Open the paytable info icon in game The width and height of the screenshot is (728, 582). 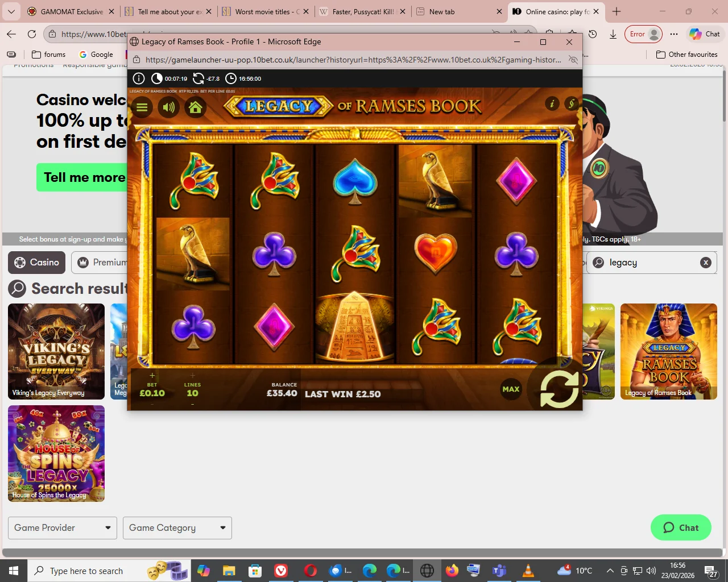click(x=552, y=103)
